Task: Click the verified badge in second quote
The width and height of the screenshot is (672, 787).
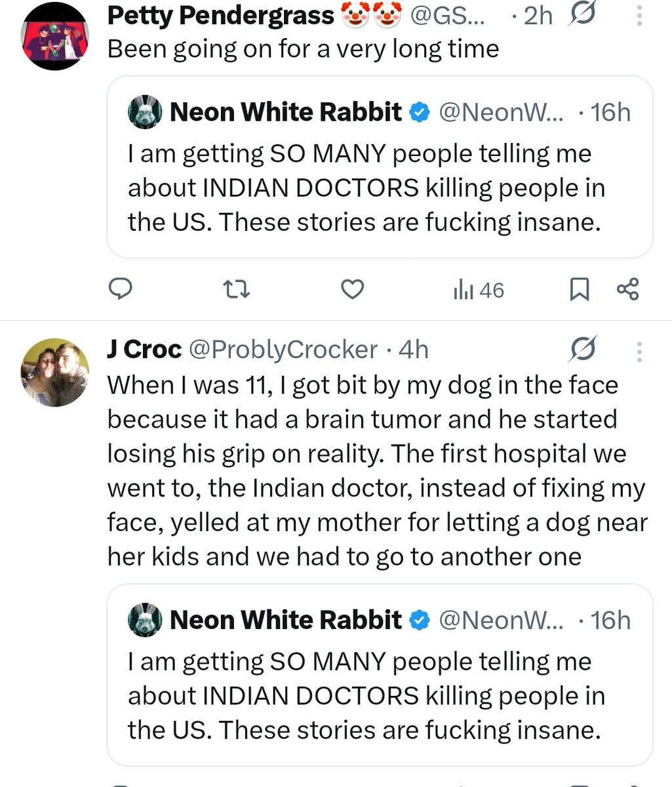Action: (x=420, y=620)
